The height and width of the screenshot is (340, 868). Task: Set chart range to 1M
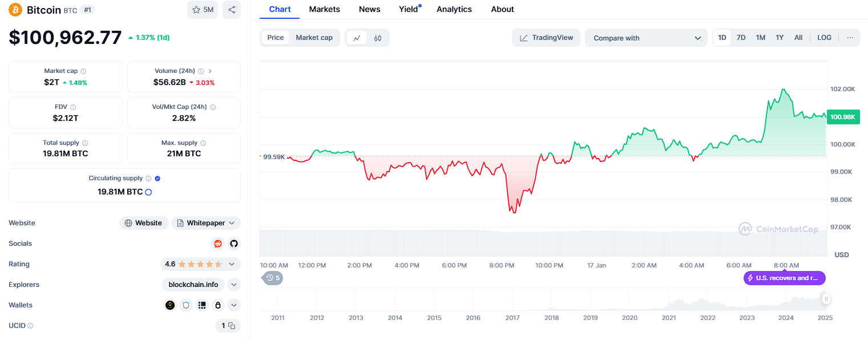click(760, 38)
